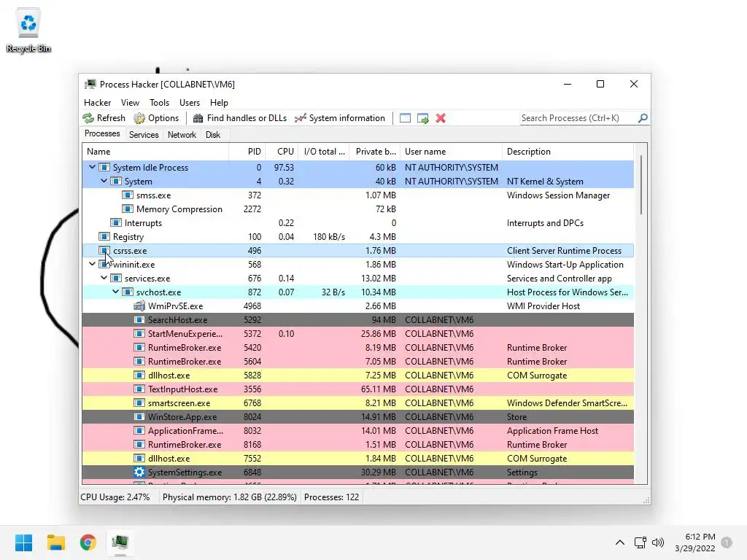Viewport: 747px width, 560px height.
Task: Click the SearchHost.exe process icon
Action: (139, 319)
